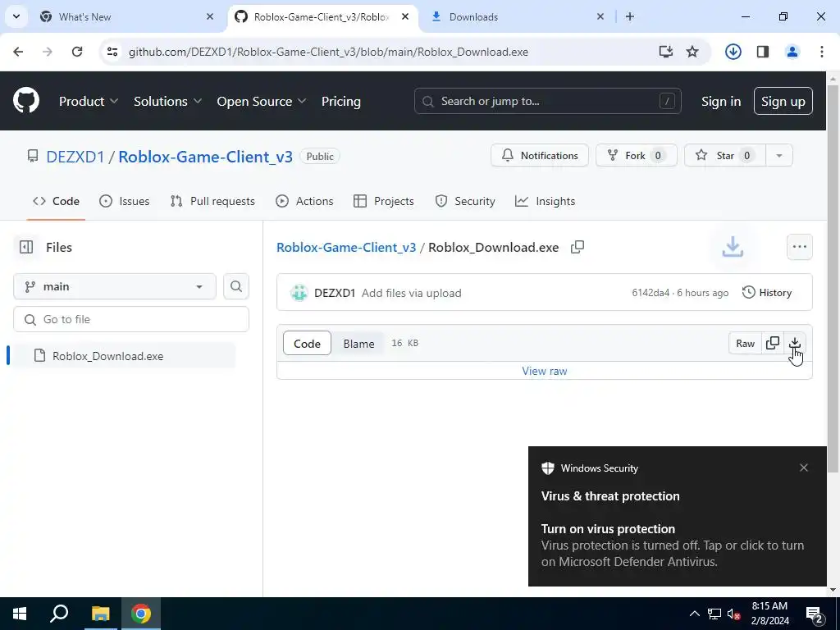Open the file History

[767, 293]
